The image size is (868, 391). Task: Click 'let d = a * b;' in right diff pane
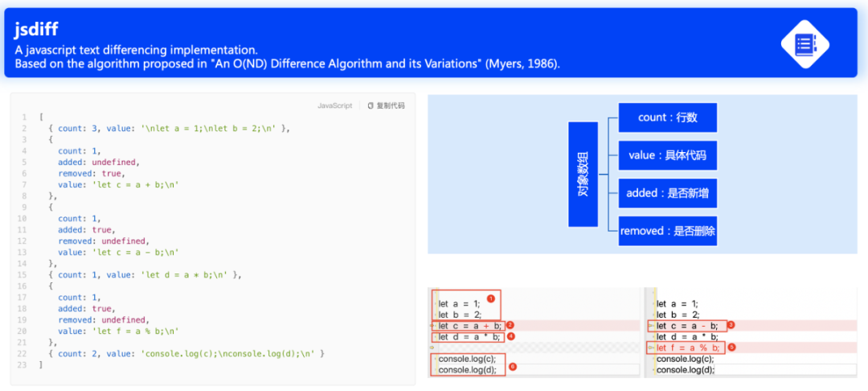(x=687, y=337)
